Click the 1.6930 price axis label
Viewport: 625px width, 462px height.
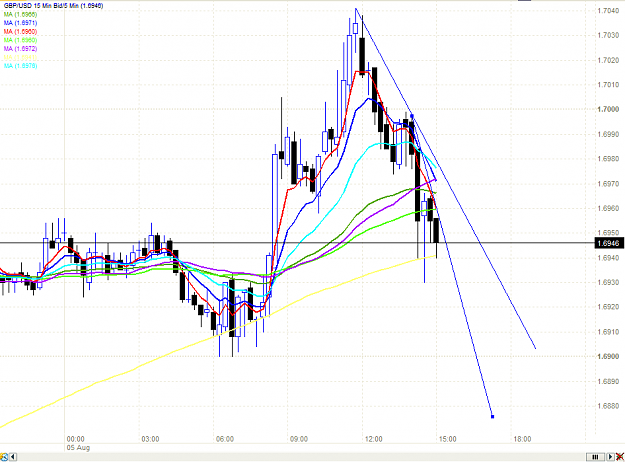click(608, 282)
